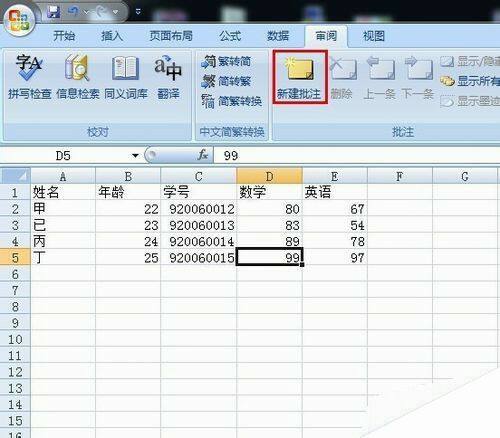Run 拼写检查 spelling check

(29, 77)
